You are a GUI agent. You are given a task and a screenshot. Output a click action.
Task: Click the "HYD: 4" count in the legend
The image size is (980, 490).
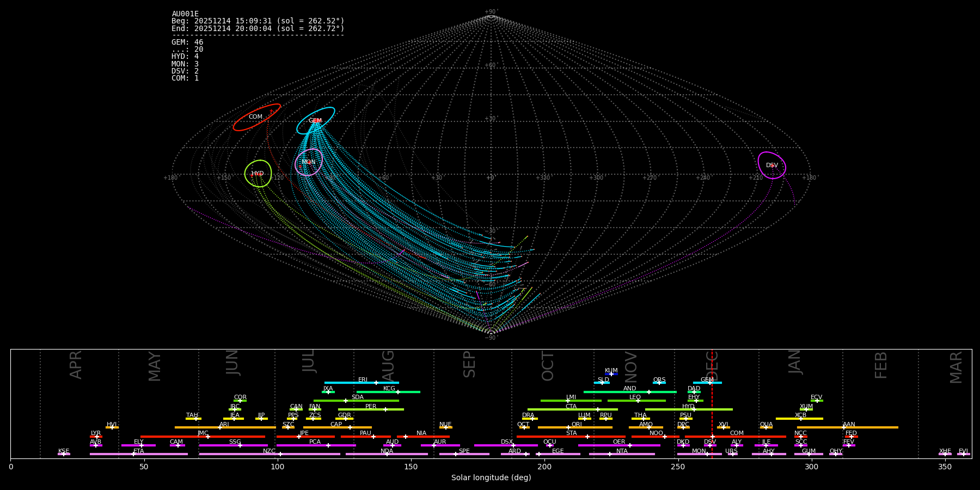185,57
